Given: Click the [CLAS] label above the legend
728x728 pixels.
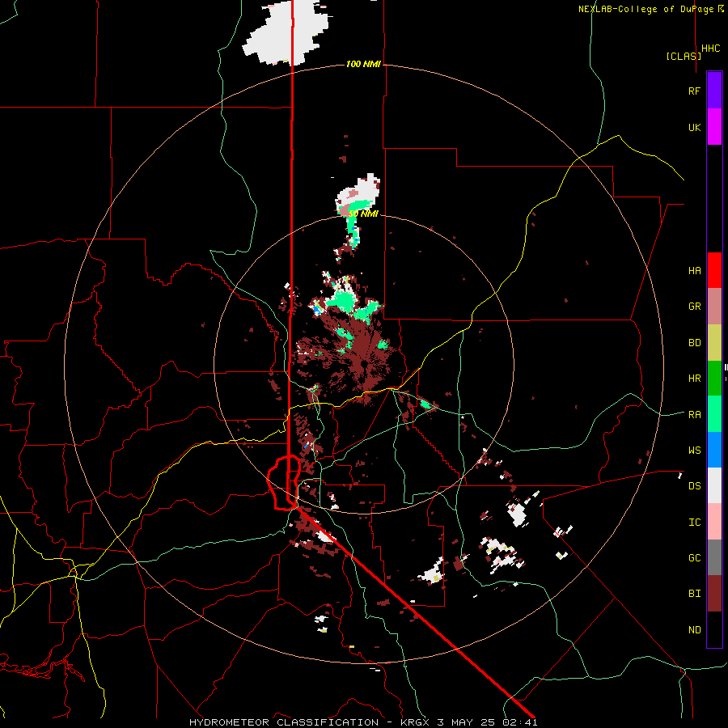Looking at the screenshot, I should coord(684,56).
